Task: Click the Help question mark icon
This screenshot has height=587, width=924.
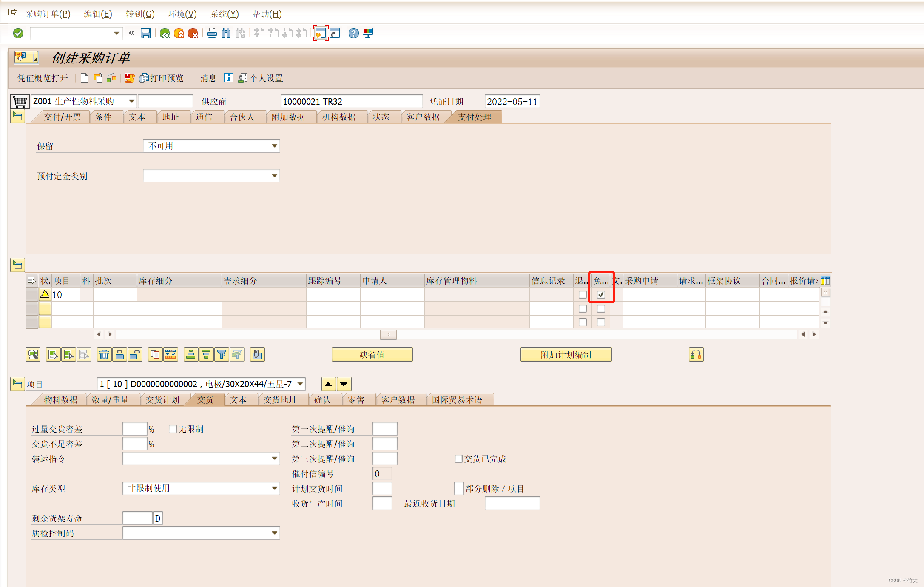Action: (x=353, y=33)
